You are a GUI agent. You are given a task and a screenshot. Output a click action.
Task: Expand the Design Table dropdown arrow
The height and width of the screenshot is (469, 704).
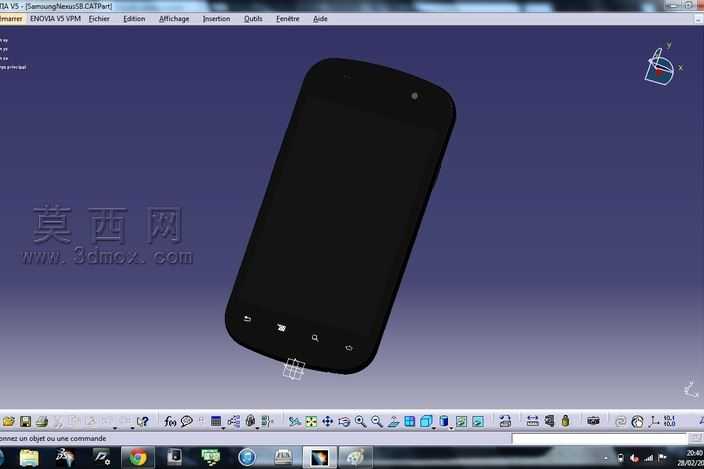pyautogui.click(x=223, y=428)
